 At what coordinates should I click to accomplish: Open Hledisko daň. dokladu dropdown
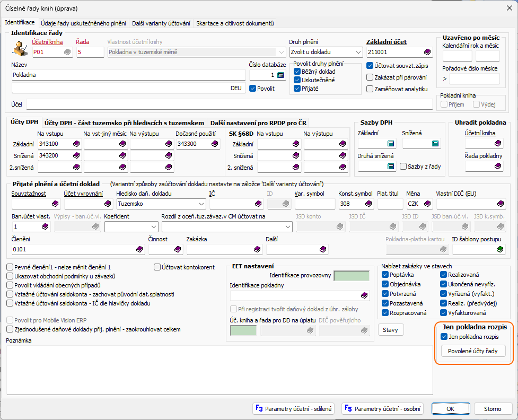click(x=201, y=204)
